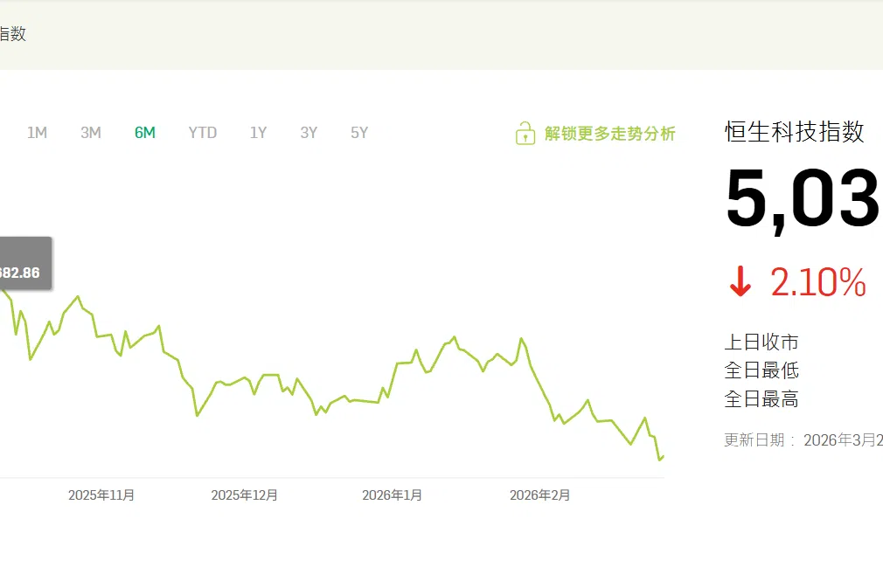Click the 2.10% change value
Screen dimensions: 883x588
[x=817, y=283]
